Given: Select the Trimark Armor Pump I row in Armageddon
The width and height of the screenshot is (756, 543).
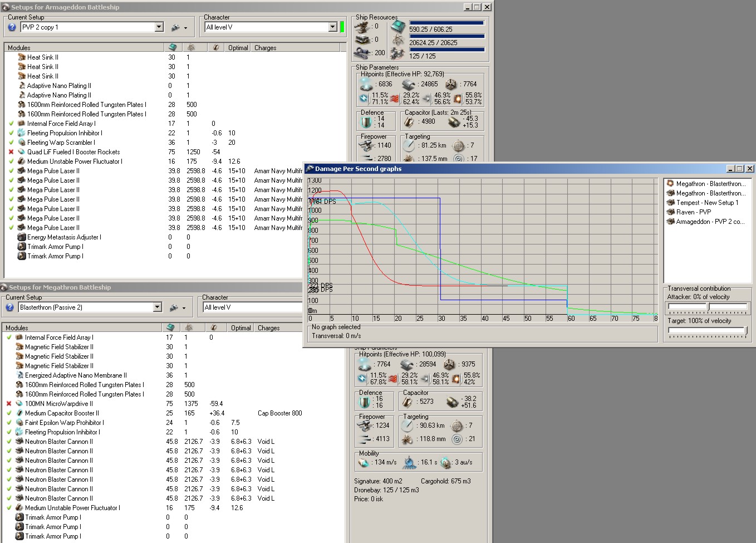Looking at the screenshot, I should pyautogui.click(x=55, y=247).
